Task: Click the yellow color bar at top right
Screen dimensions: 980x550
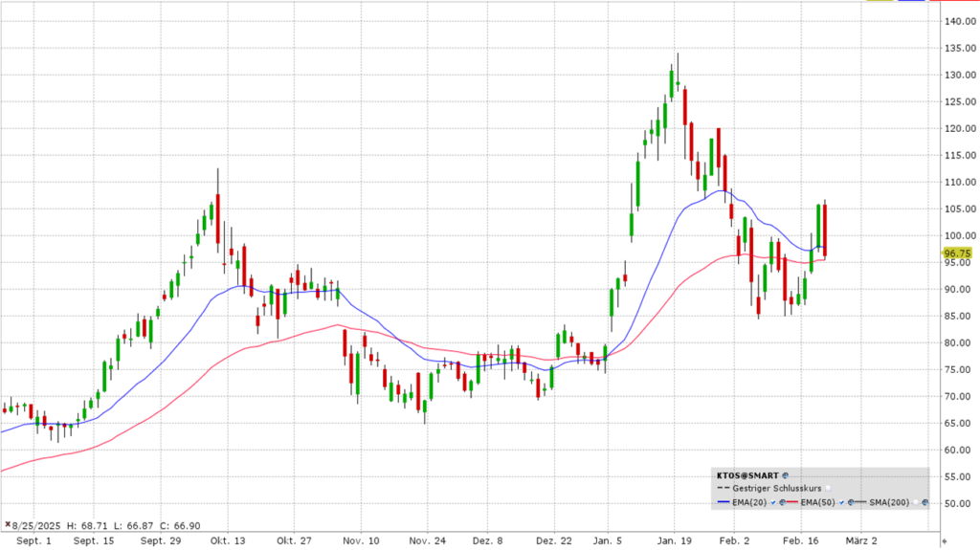Action: click(879, 2)
